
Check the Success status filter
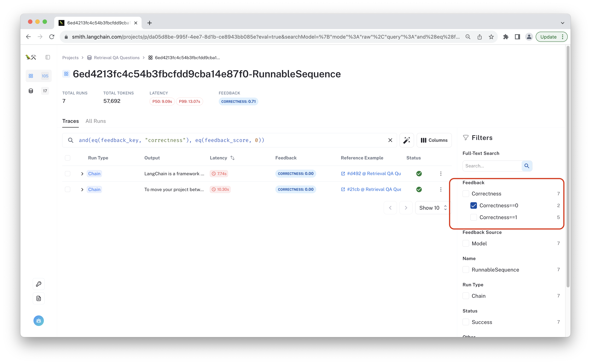point(466,322)
